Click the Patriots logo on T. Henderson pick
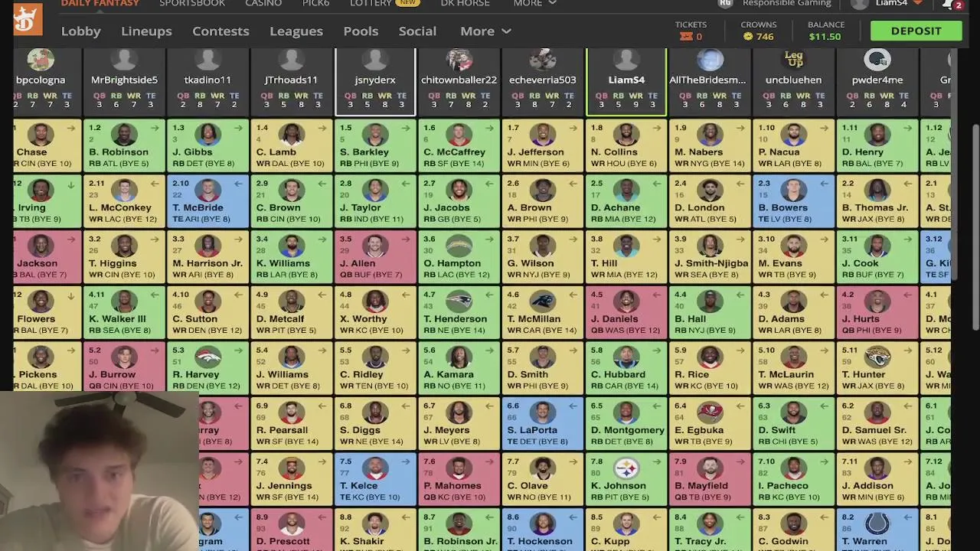This screenshot has height=551, width=980. pos(459,302)
